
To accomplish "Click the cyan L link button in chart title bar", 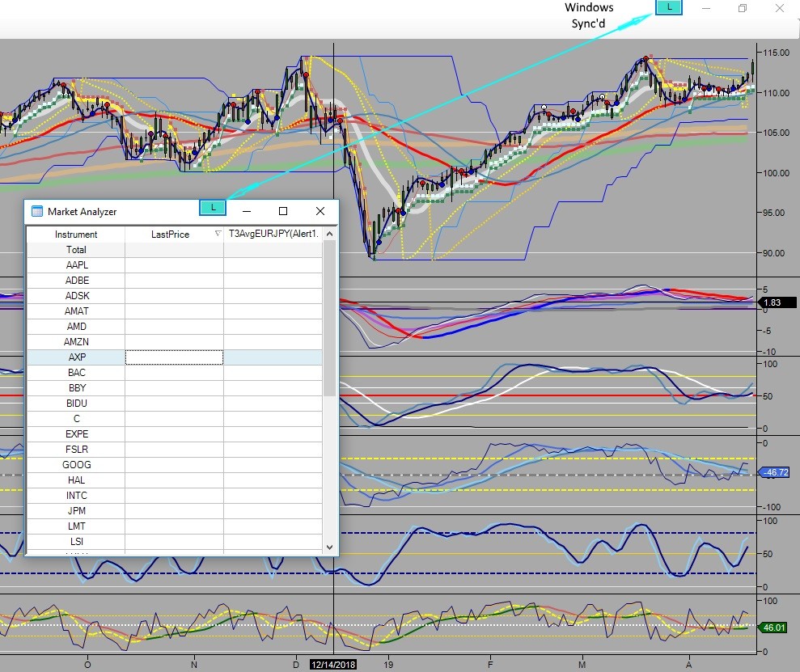I will tap(669, 7).
